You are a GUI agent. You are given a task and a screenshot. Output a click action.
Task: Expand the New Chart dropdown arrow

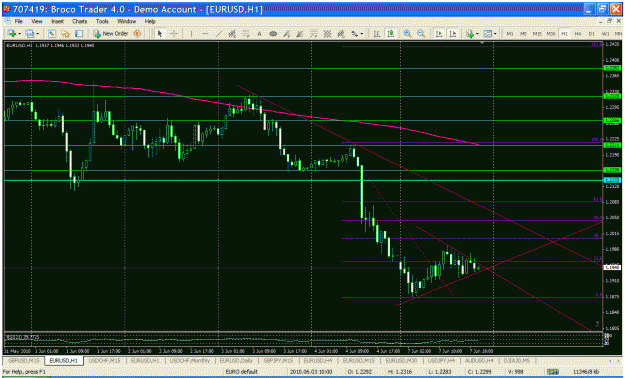[x=20, y=34]
